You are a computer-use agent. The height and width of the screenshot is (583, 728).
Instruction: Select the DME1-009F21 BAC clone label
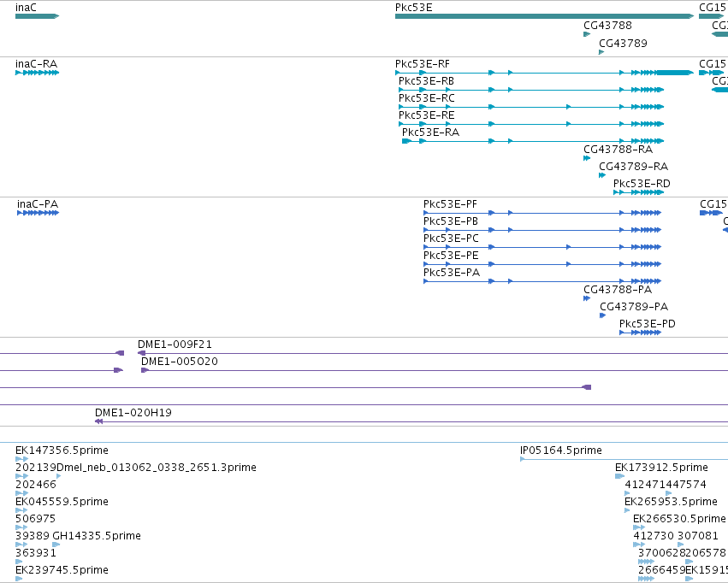point(175,344)
